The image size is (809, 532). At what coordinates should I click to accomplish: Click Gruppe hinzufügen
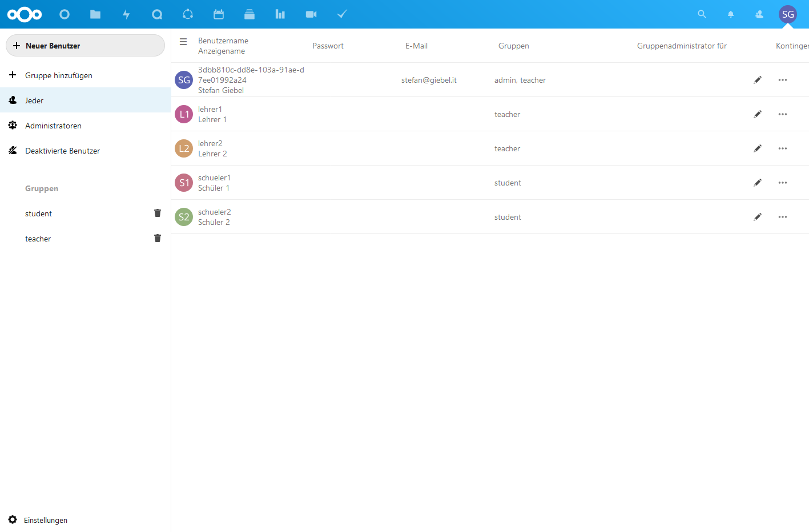click(86, 75)
